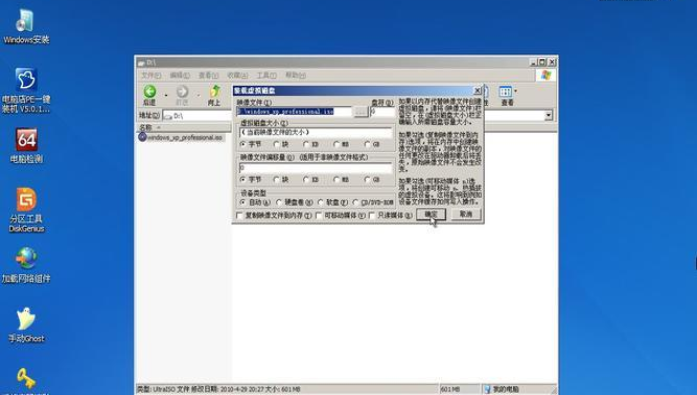
Task: Check 复制映像文件到内存 checkbox
Action: click(x=240, y=215)
